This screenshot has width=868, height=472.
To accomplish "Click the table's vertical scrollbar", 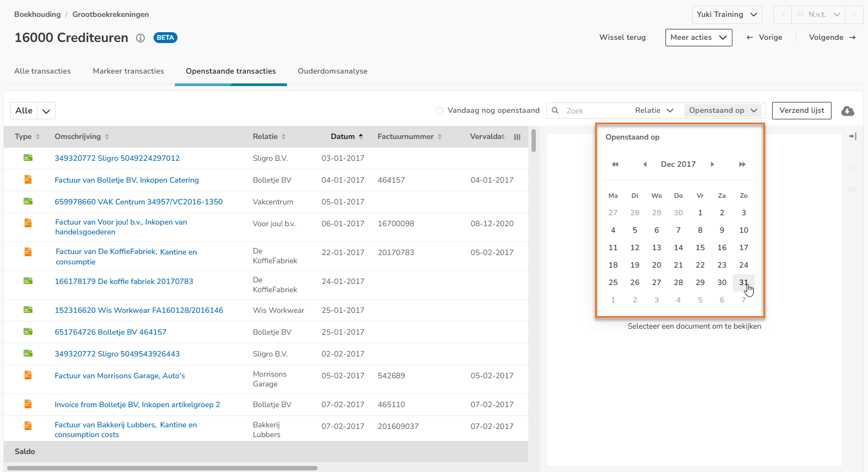I will [x=534, y=141].
